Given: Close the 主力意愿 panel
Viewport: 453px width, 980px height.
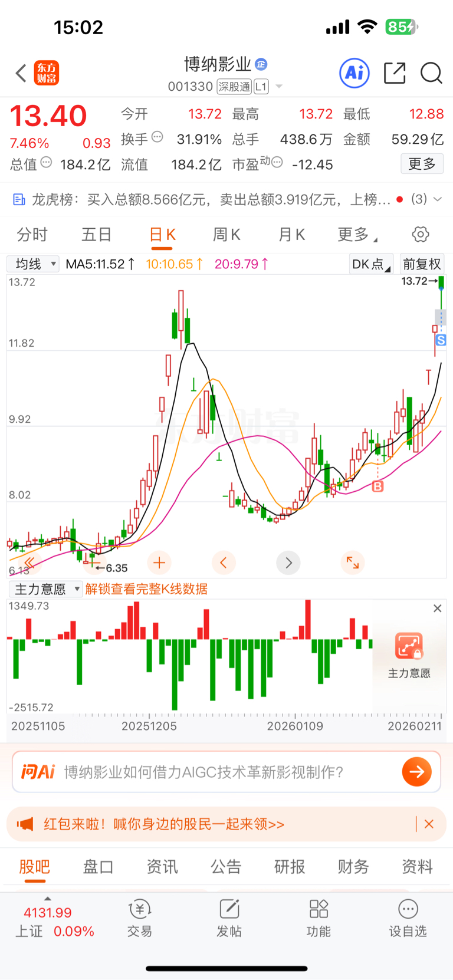Looking at the screenshot, I should pos(437,609).
